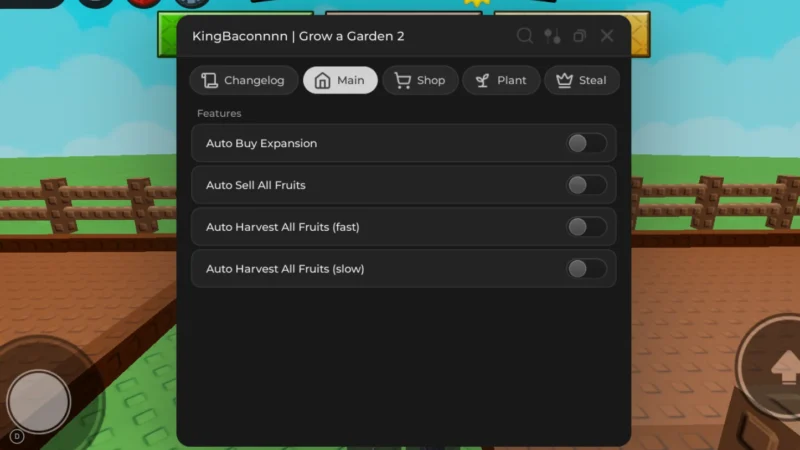This screenshot has width=800, height=450.
Task: Click the window copy/restore icon
Action: [579, 36]
